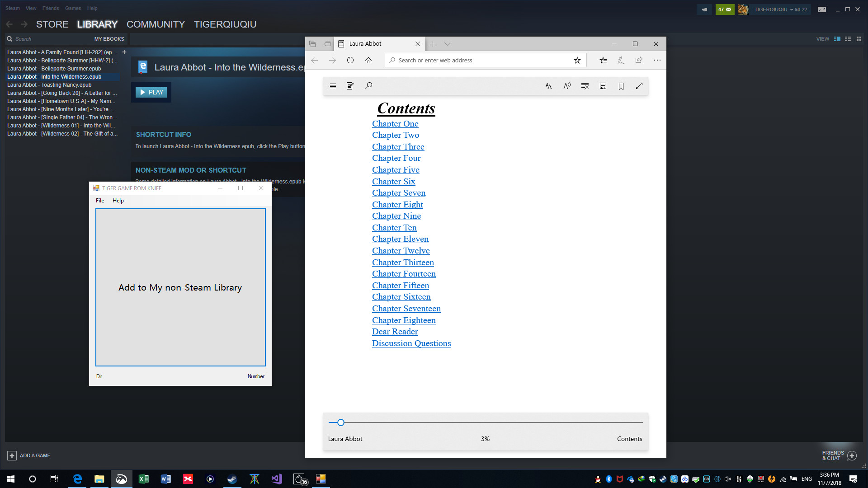
Task: Open the learning tools icon in the reader toolbar
Action: point(585,86)
